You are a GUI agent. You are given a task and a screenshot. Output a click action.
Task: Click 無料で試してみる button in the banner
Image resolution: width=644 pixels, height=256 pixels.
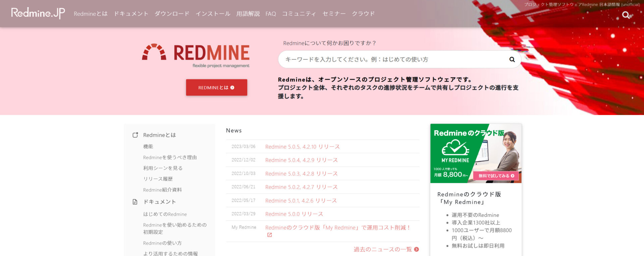point(496,176)
